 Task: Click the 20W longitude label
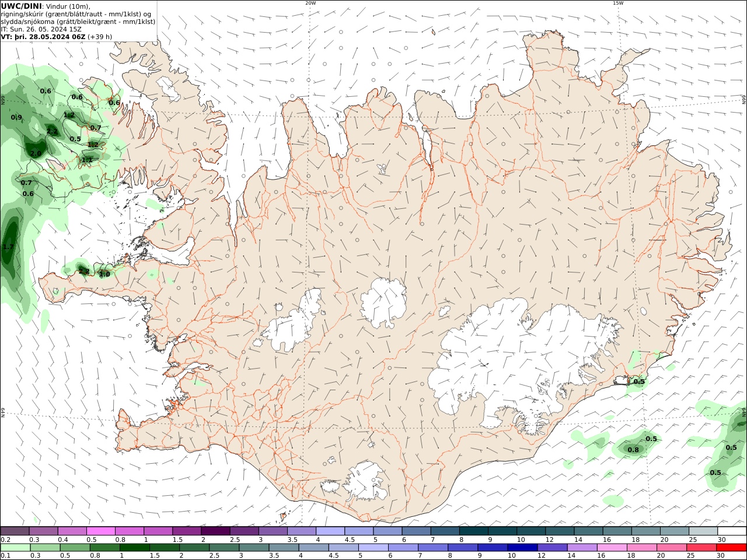point(310,3)
